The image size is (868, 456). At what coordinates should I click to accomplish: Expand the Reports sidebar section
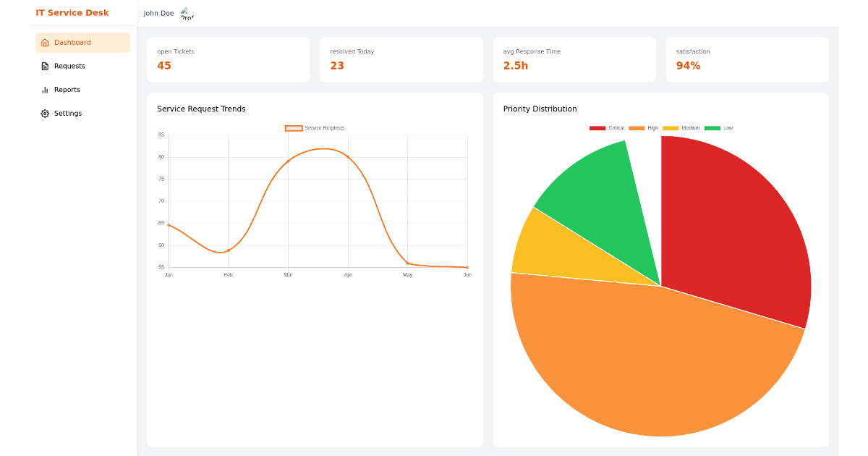[69, 90]
